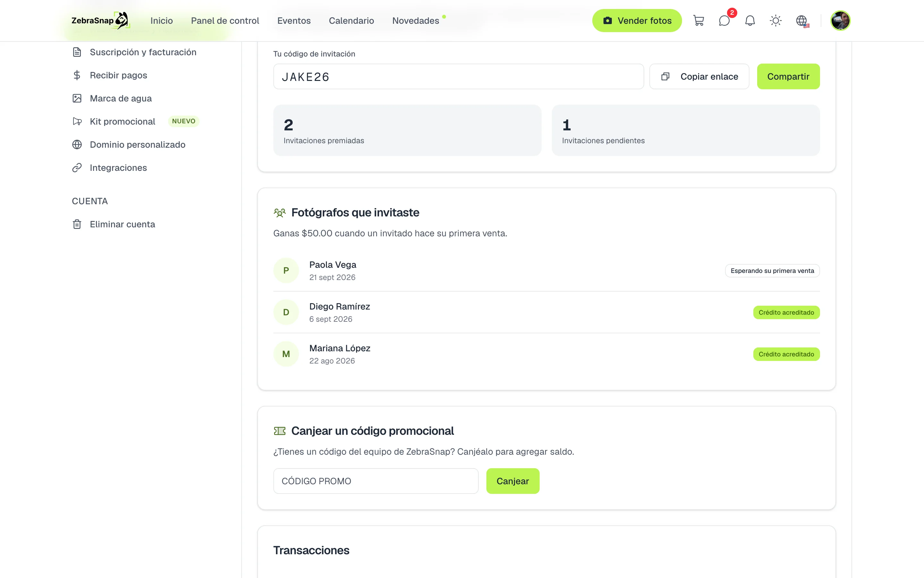Click the ZebraSnap logo
The width and height of the screenshot is (924, 578).
coord(100,21)
